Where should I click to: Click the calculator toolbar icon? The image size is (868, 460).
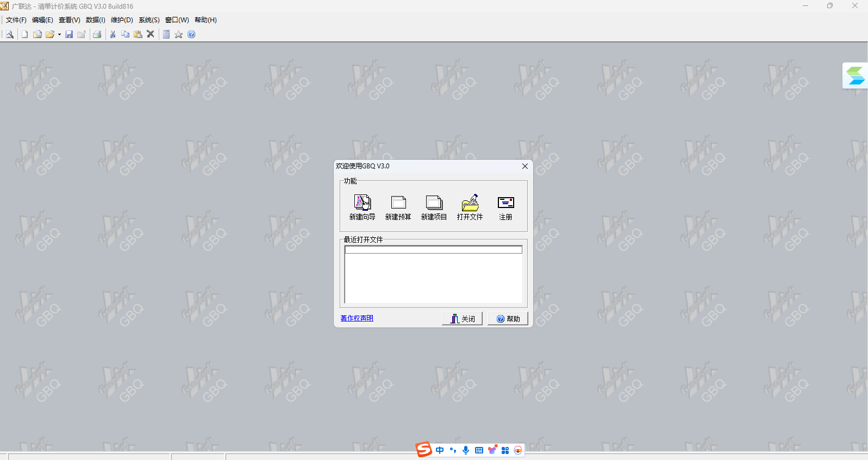pyautogui.click(x=166, y=34)
